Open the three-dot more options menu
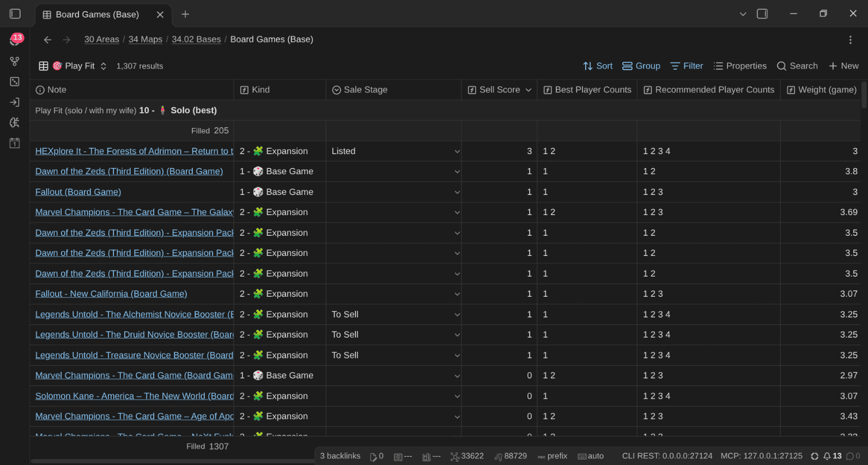868x465 pixels. coord(850,40)
